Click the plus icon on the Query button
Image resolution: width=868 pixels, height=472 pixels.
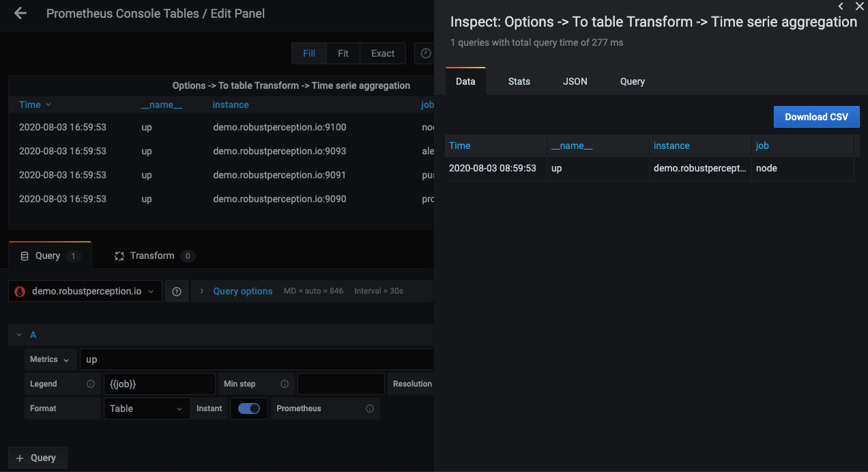20,458
